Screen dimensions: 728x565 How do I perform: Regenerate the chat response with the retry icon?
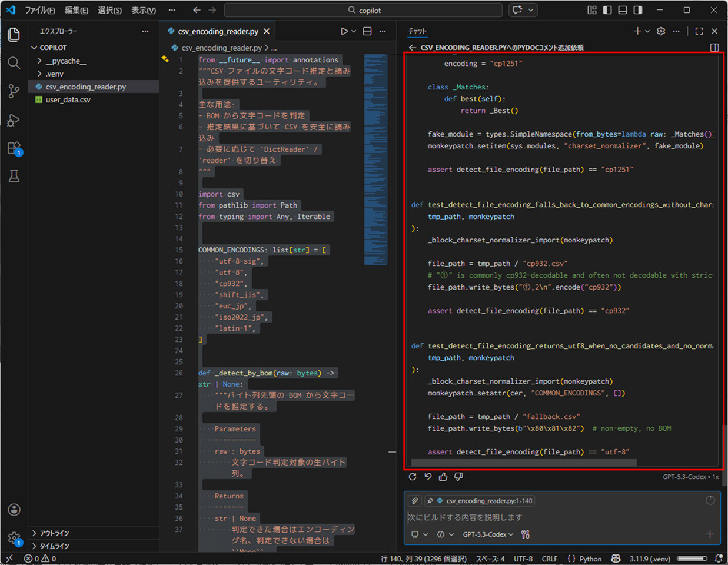413,477
